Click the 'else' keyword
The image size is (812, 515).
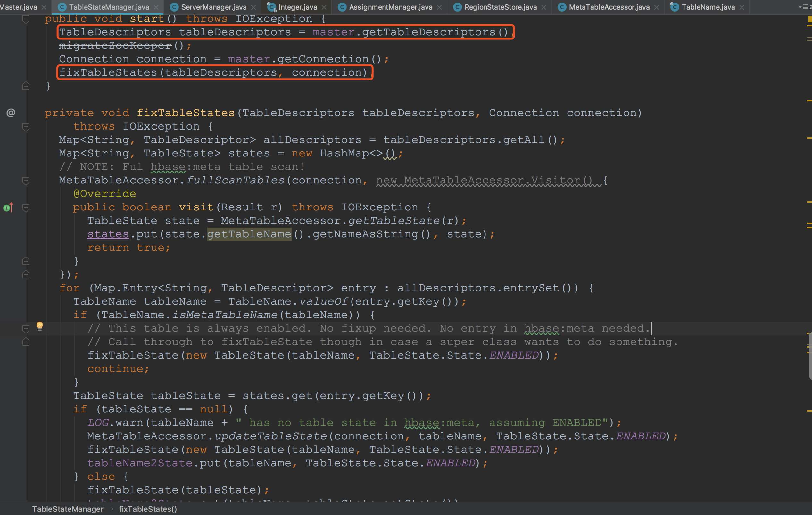click(101, 477)
